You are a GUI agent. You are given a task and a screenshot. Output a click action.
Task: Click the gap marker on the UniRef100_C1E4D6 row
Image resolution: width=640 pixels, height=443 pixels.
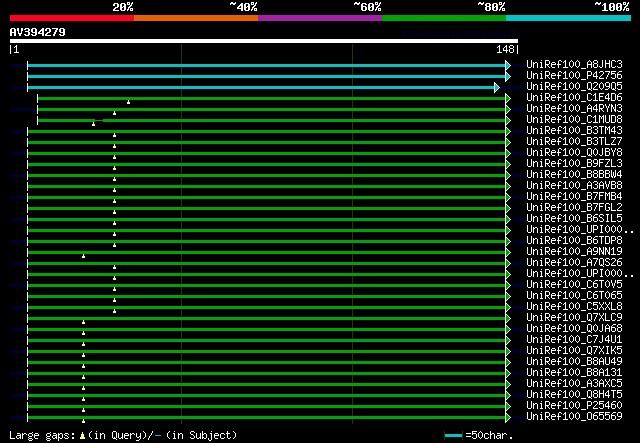point(128,102)
